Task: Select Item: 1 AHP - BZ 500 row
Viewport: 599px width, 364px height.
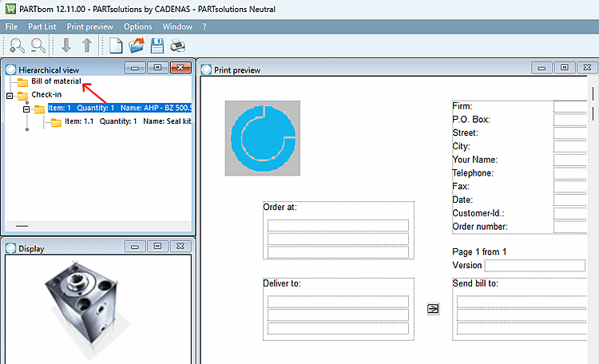Action: pyautogui.click(x=120, y=108)
